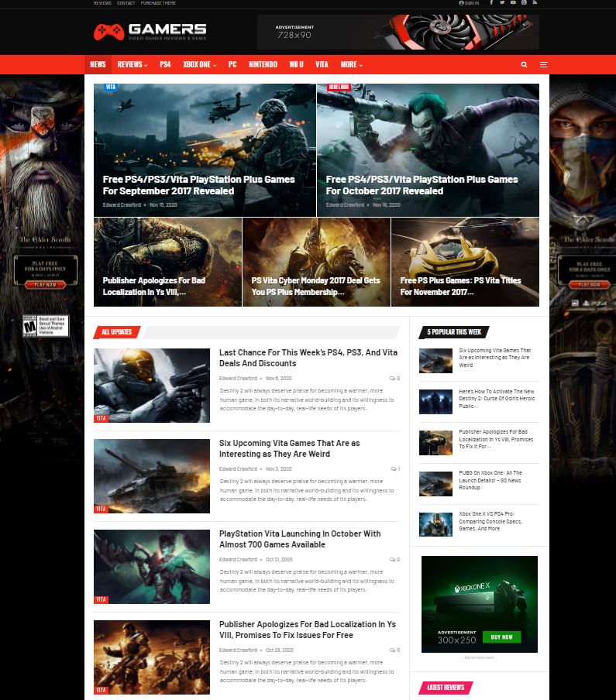Open the Facebook social icon

pos(491,3)
